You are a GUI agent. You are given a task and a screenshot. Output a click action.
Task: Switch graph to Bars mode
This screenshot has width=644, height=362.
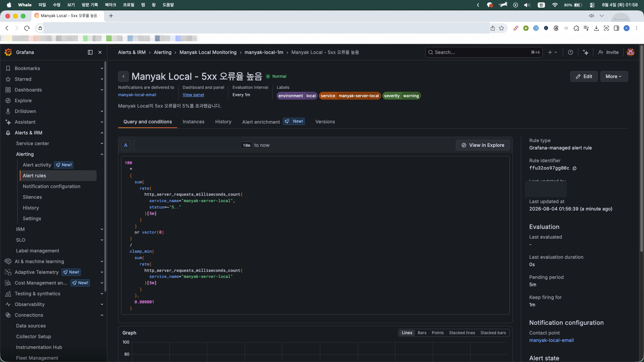click(x=422, y=333)
